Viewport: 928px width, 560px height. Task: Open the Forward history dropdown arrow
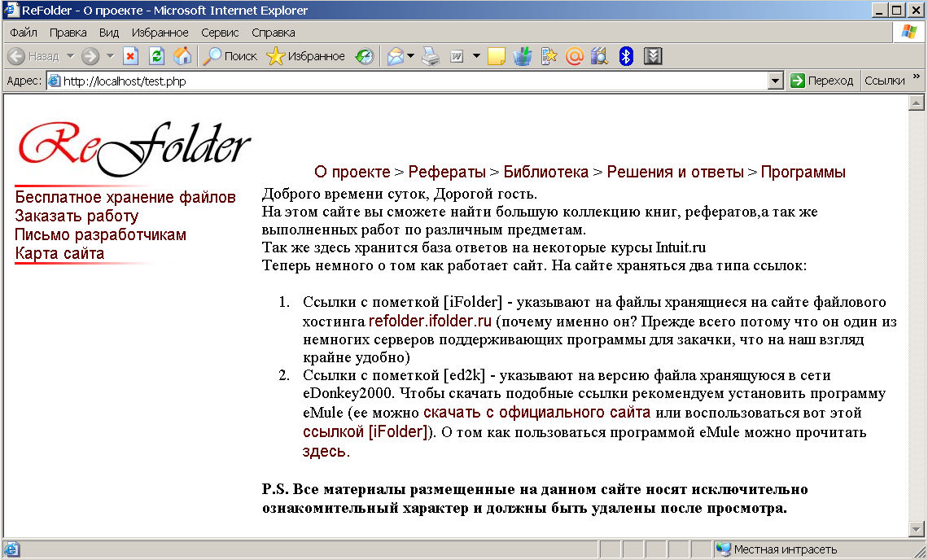[x=110, y=56]
